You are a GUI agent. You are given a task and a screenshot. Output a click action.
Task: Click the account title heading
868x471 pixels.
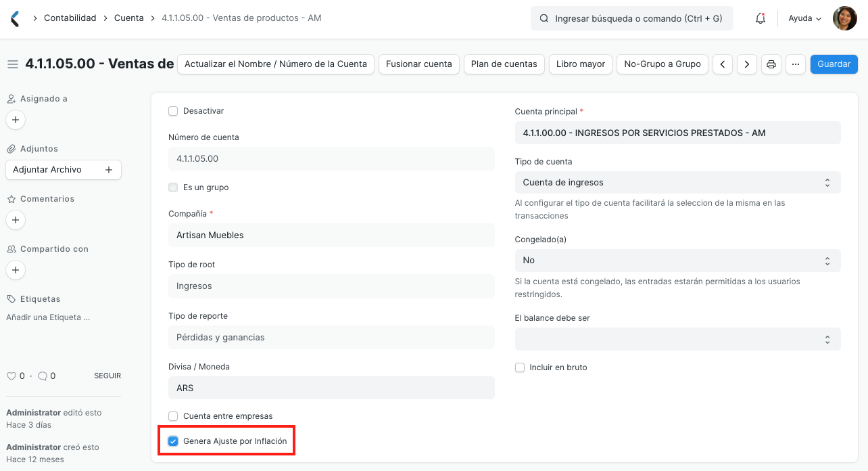pos(99,64)
